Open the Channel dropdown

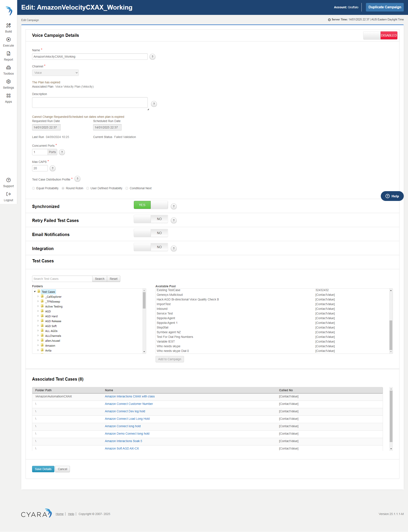point(55,73)
